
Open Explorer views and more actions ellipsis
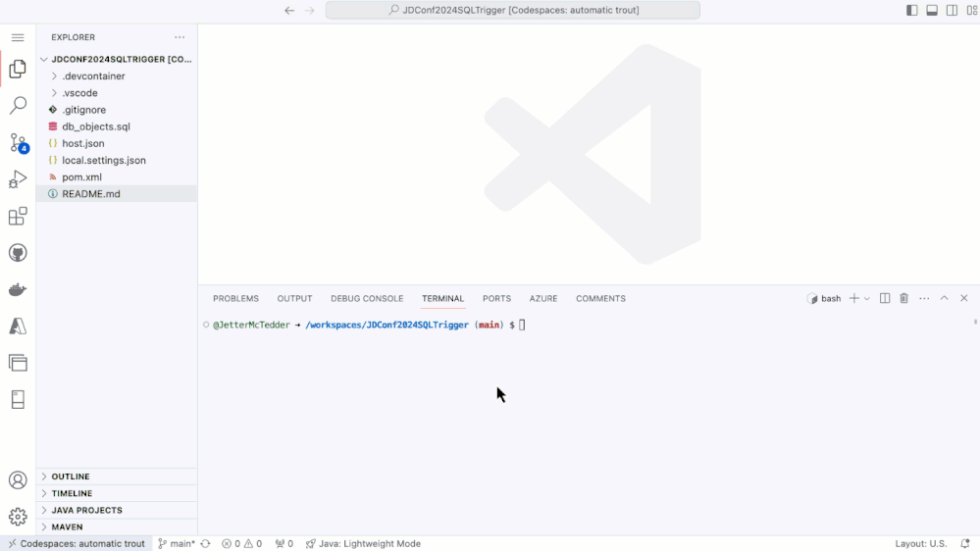pos(180,37)
